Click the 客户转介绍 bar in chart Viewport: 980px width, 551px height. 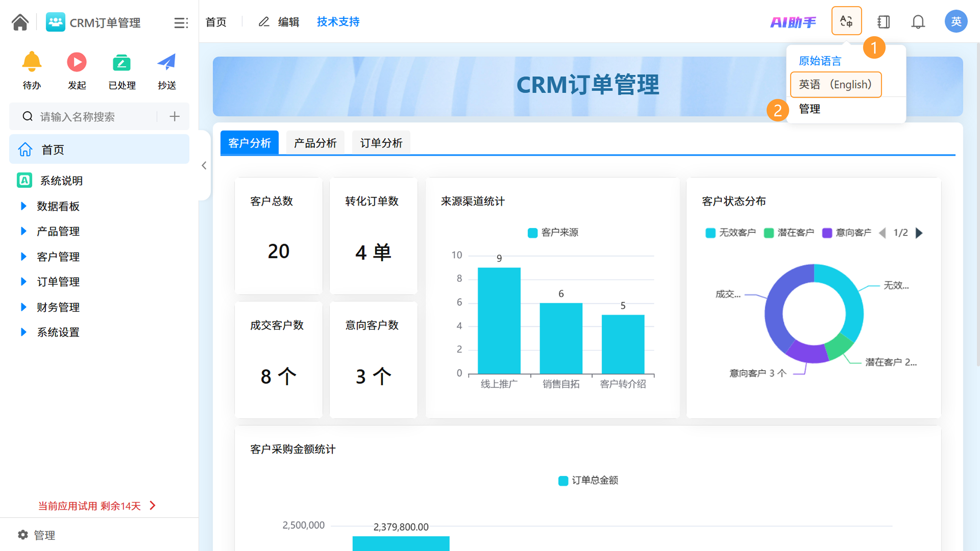[623, 344]
